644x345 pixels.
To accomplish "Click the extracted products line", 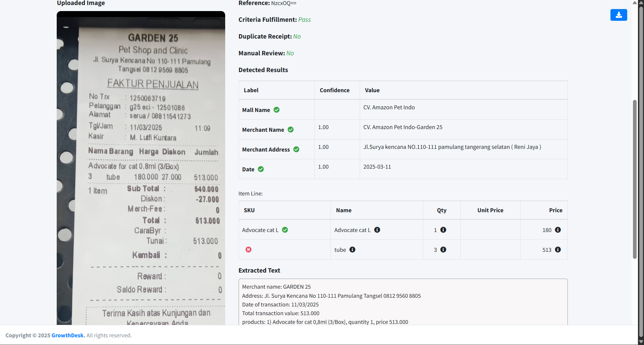I will pyautogui.click(x=325, y=322).
